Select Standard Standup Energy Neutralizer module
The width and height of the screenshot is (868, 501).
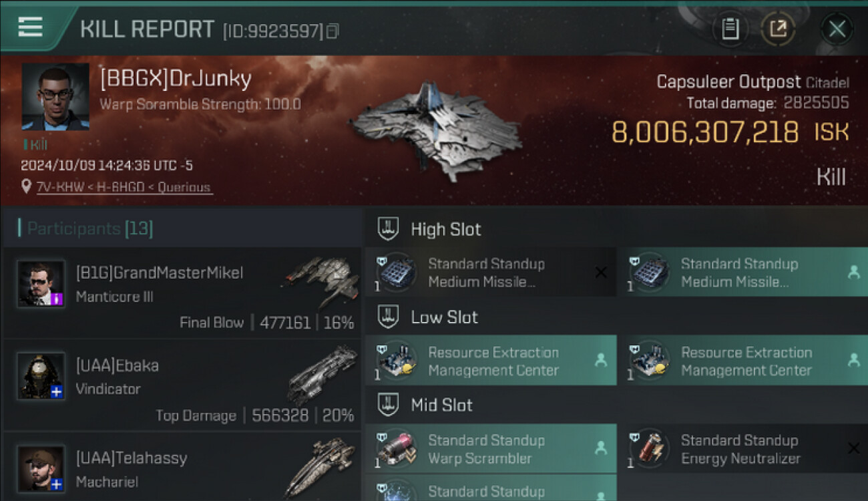pos(742,449)
